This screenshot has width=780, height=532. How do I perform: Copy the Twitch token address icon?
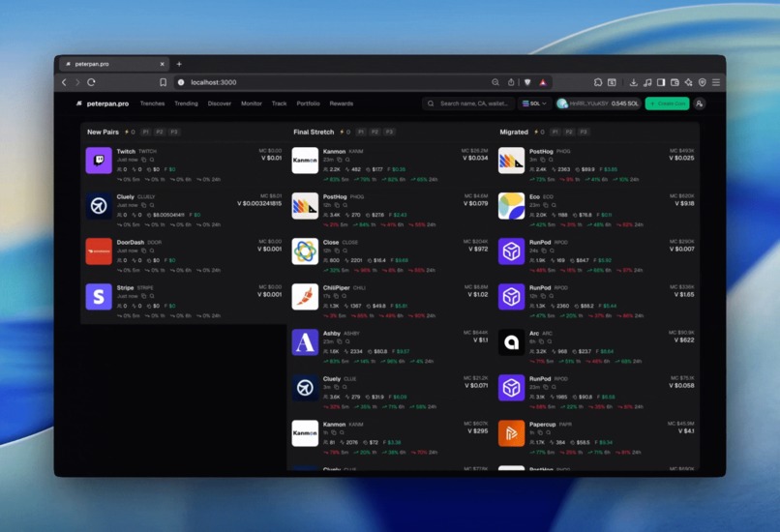pos(144,160)
